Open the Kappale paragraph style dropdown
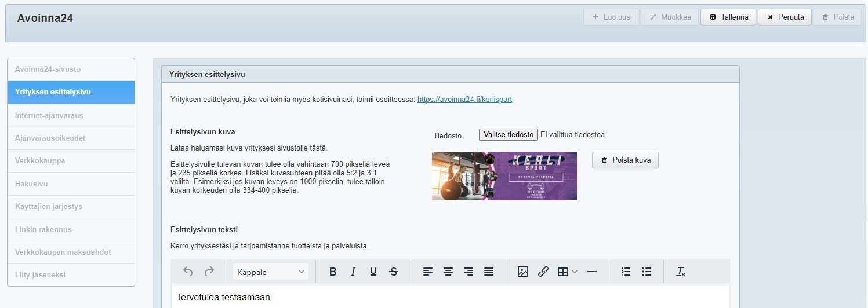Viewport: 868px width, 308px height. [x=271, y=272]
